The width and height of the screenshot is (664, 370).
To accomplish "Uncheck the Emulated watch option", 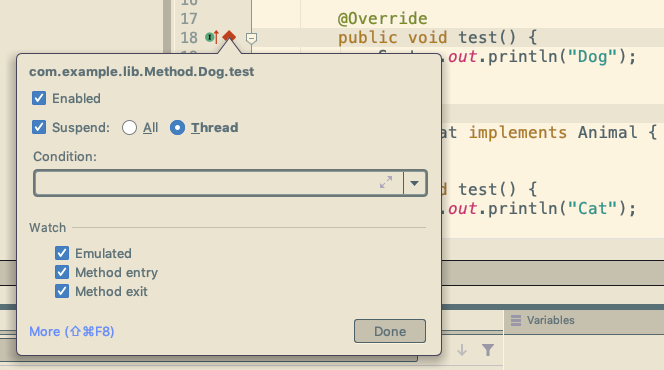I will coord(62,253).
